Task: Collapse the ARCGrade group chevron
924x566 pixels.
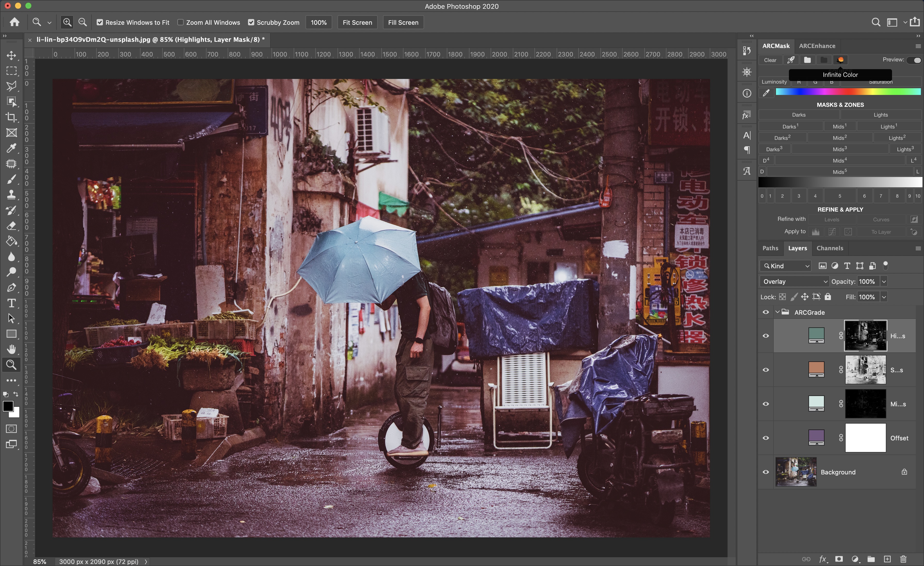Action: point(777,312)
